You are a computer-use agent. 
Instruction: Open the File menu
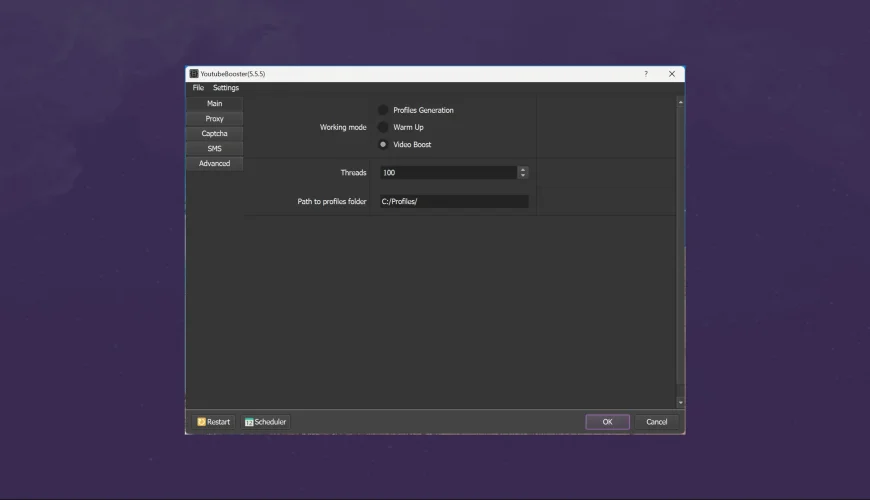pos(198,88)
